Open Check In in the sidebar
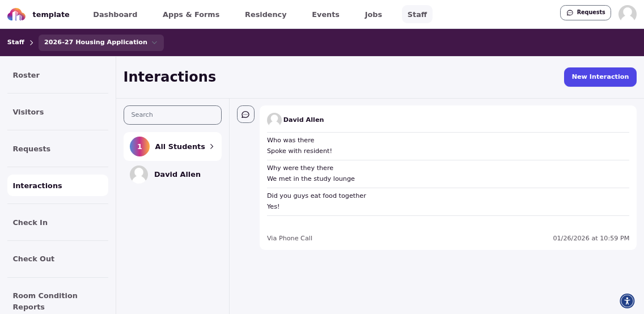This screenshot has width=644, height=314. pyautogui.click(x=58, y=223)
